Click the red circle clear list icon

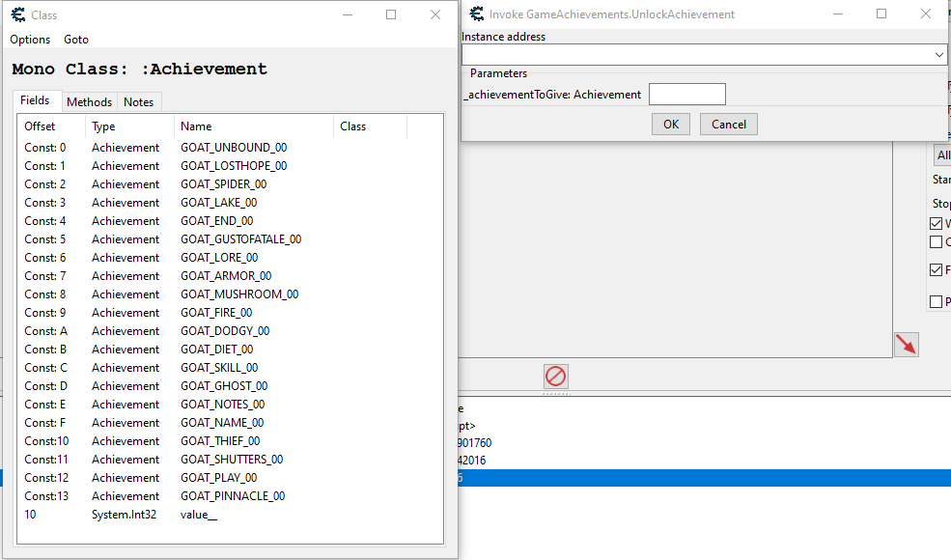(555, 377)
